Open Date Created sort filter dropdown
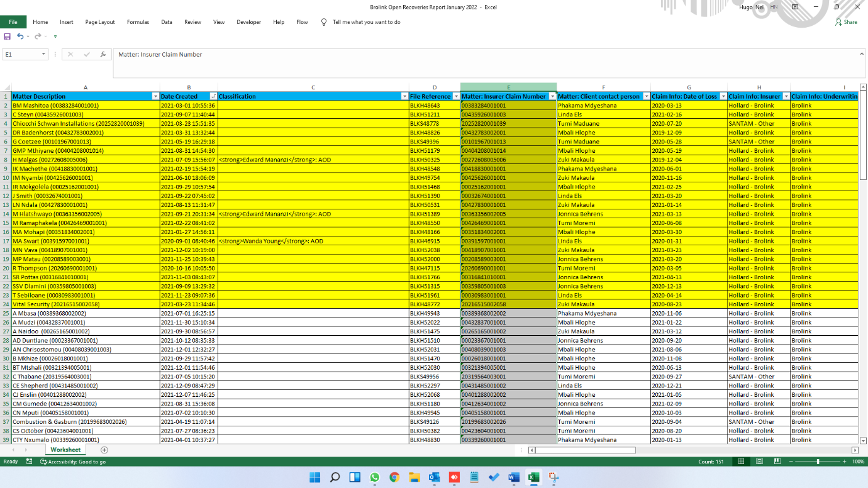Screen dimensions: 868x488 [x=213, y=96]
